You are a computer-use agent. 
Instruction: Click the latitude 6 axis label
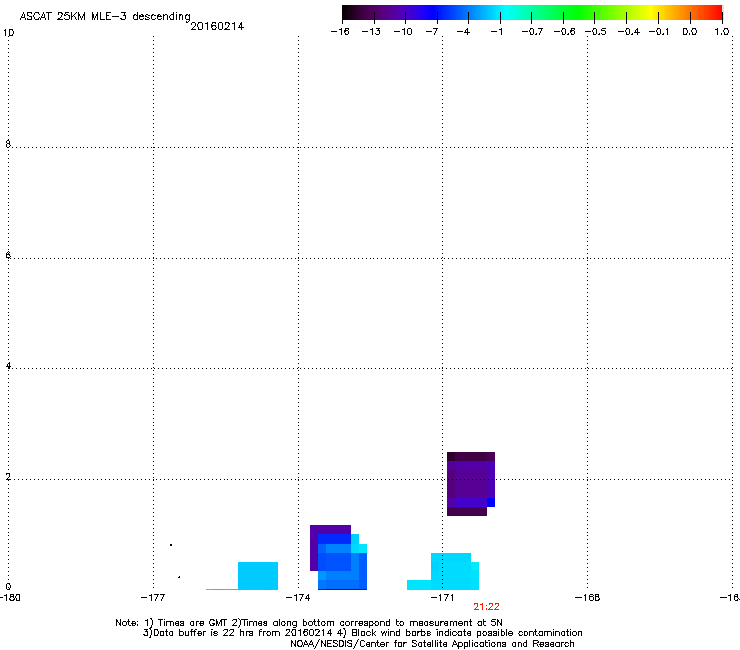click(8, 255)
